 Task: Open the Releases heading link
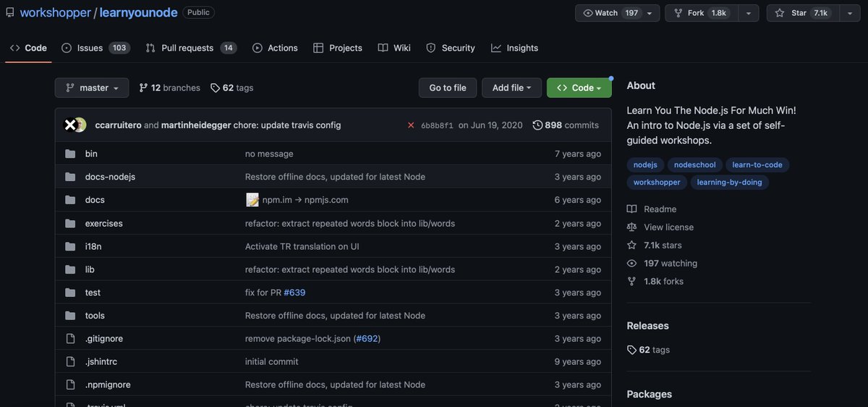coord(648,326)
